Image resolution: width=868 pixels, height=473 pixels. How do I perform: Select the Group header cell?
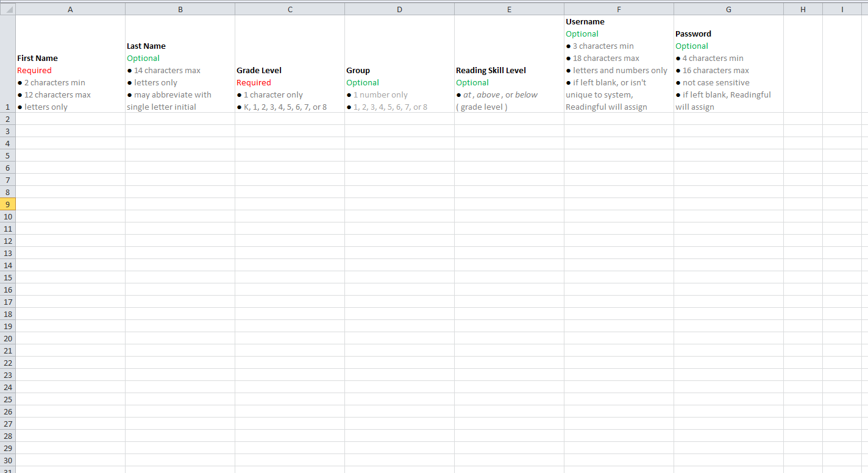tap(399, 64)
